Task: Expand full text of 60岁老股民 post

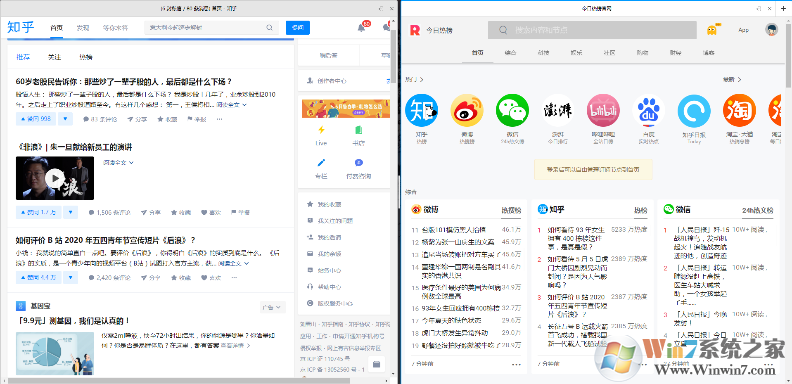Action: click(232, 105)
